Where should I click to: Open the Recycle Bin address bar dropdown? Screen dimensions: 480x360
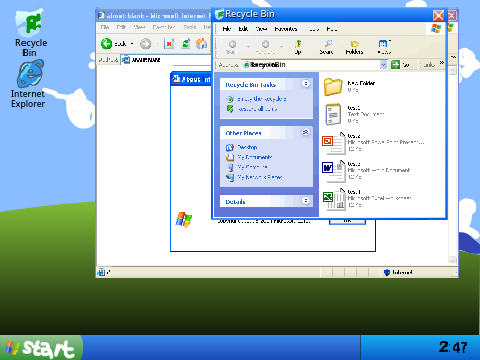tap(383, 65)
